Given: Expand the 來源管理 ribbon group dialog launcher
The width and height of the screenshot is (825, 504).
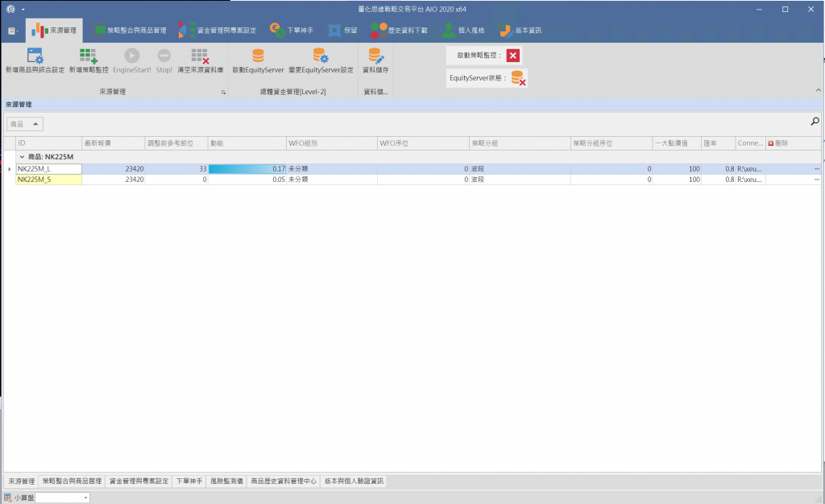Looking at the screenshot, I should (223, 93).
